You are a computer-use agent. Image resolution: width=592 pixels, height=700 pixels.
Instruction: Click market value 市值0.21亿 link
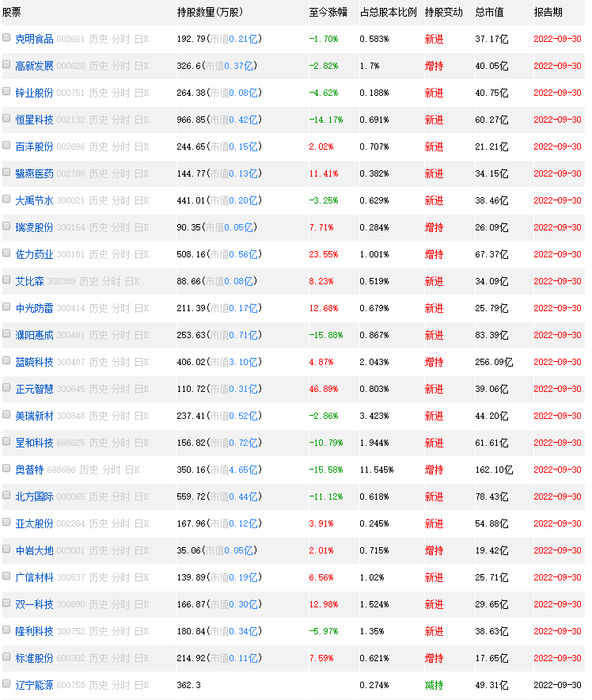233,40
